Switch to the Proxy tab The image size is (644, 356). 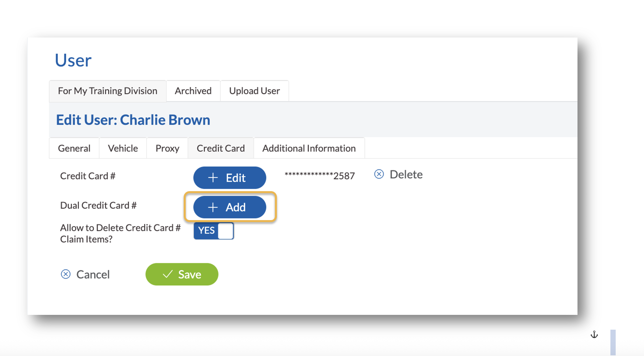pos(167,148)
